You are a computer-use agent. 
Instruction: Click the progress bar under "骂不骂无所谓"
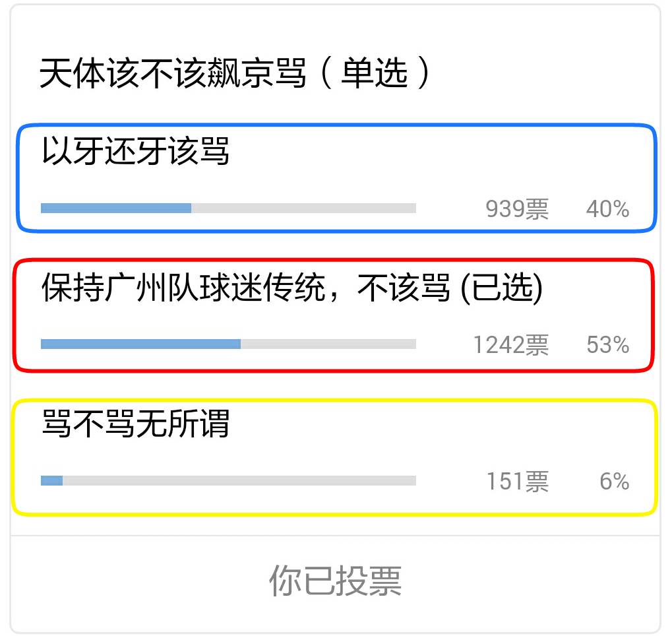pos(228,482)
